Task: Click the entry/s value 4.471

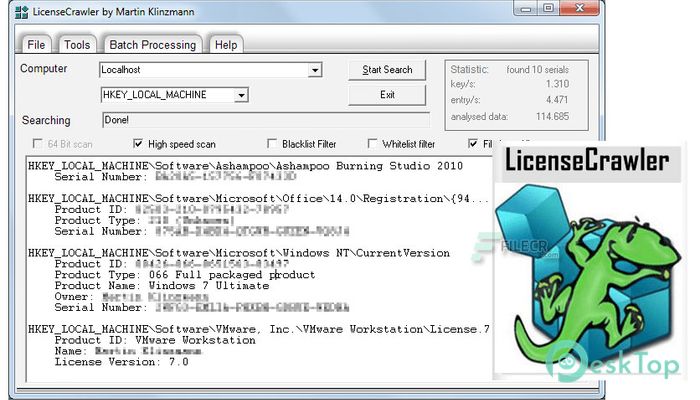Action: pyautogui.click(x=557, y=100)
